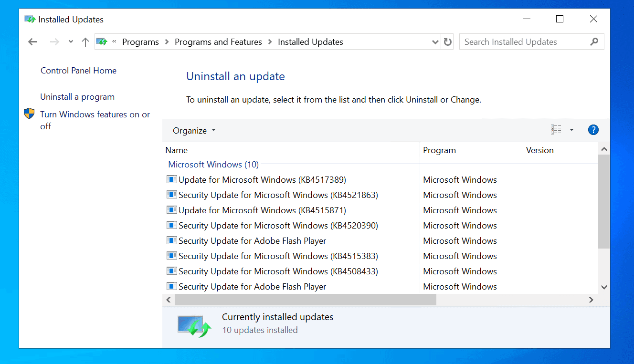Click the address bar location icon
634x364 pixels.
coord(102,42)
